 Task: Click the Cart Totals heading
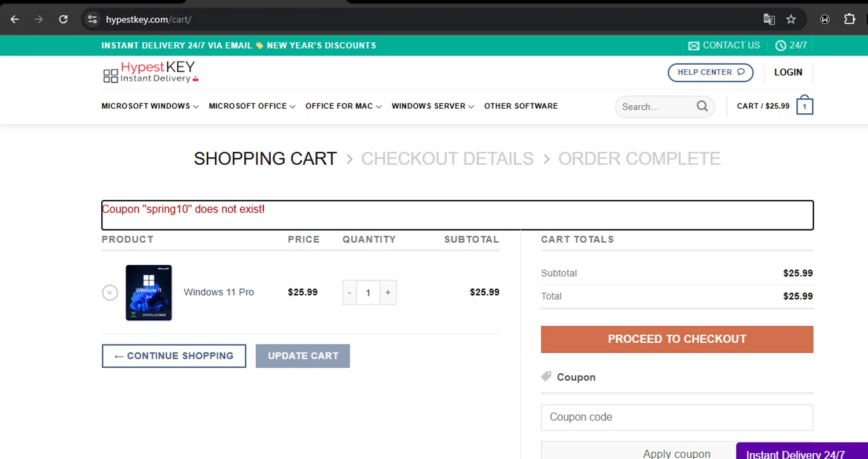point(578,239)
